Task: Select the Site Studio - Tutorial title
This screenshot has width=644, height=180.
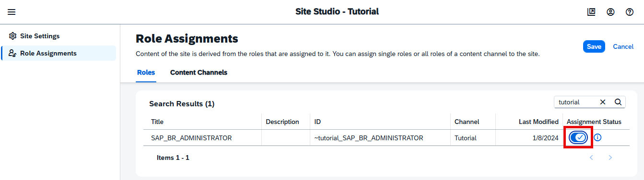Action: pos(337,11)
